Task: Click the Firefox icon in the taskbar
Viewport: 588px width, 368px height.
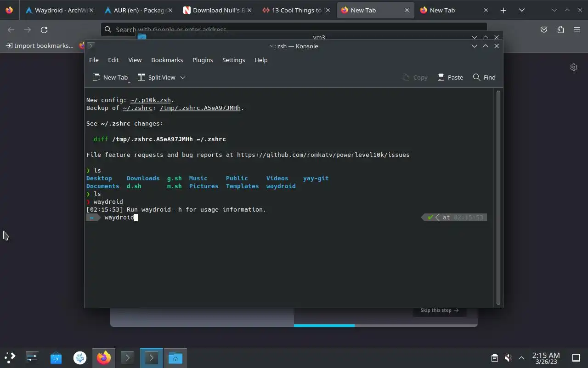Action: click(104, 357)
